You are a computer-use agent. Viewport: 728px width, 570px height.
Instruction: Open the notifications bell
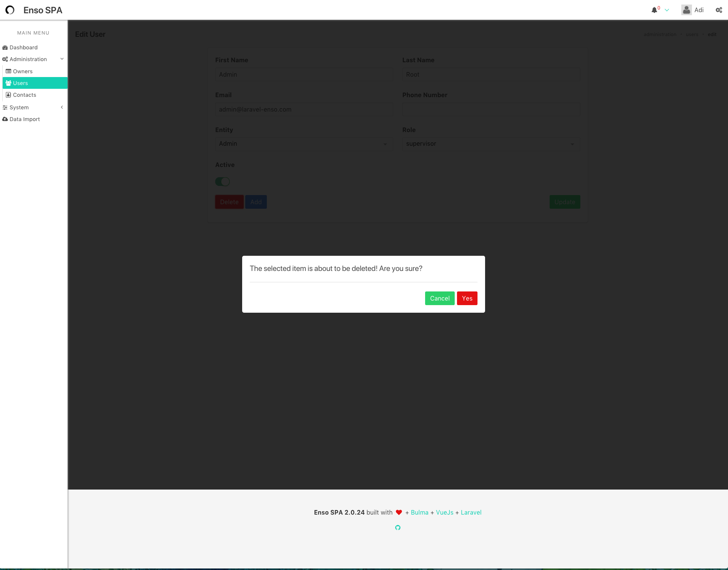point(654,10)
